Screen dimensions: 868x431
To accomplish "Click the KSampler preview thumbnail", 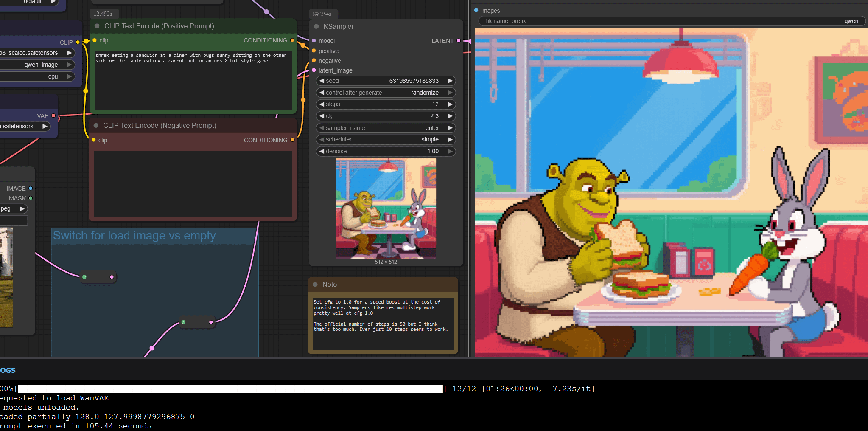I will coord(386,208).
